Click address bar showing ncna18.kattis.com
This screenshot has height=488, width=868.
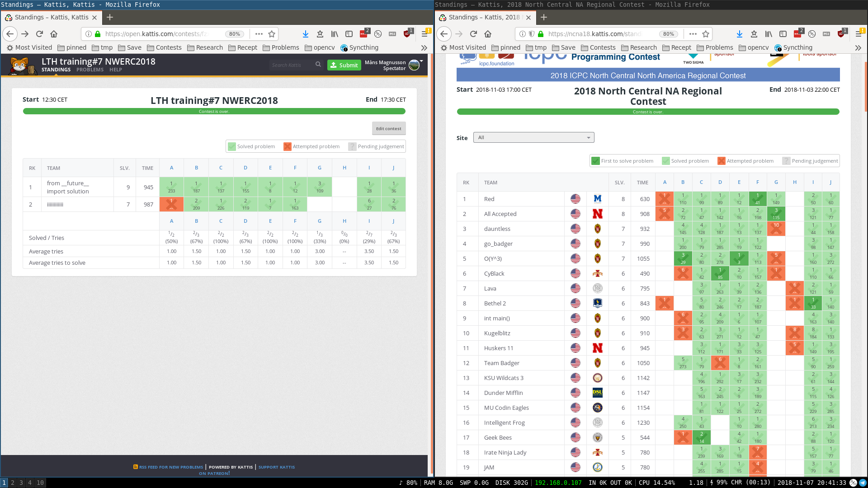pyautogui.click(x=594, y=34)
